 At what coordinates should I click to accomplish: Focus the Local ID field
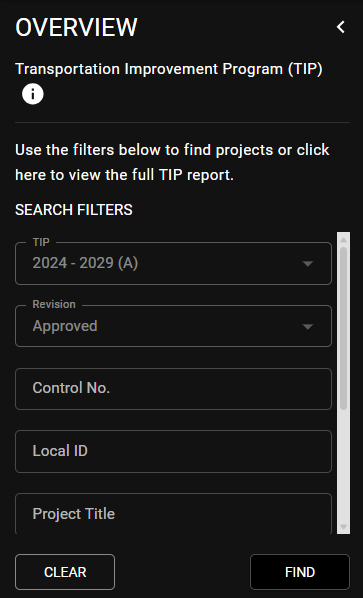173,451
